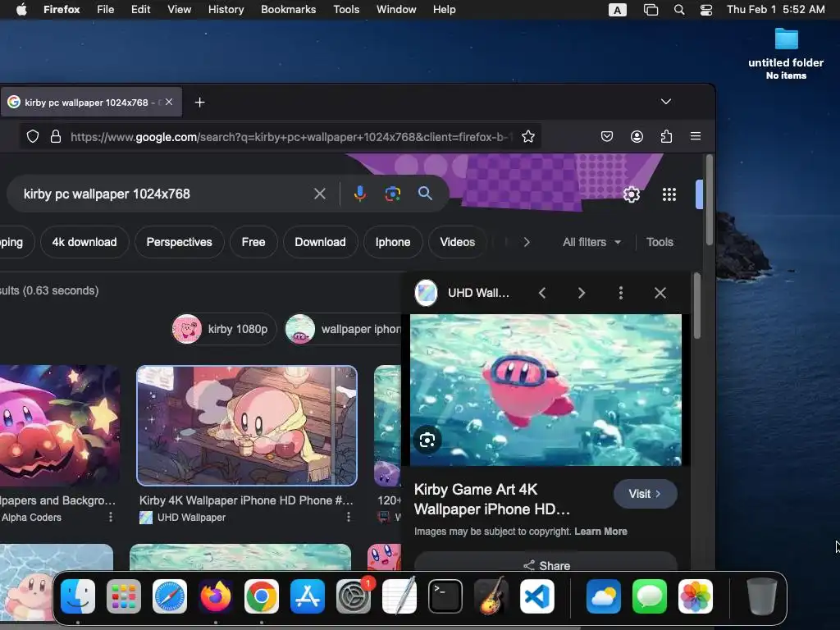840x630 pixels.
Task: Open the Kirby Halloween pumpkin thumbnail
Action: coord(59,426)
